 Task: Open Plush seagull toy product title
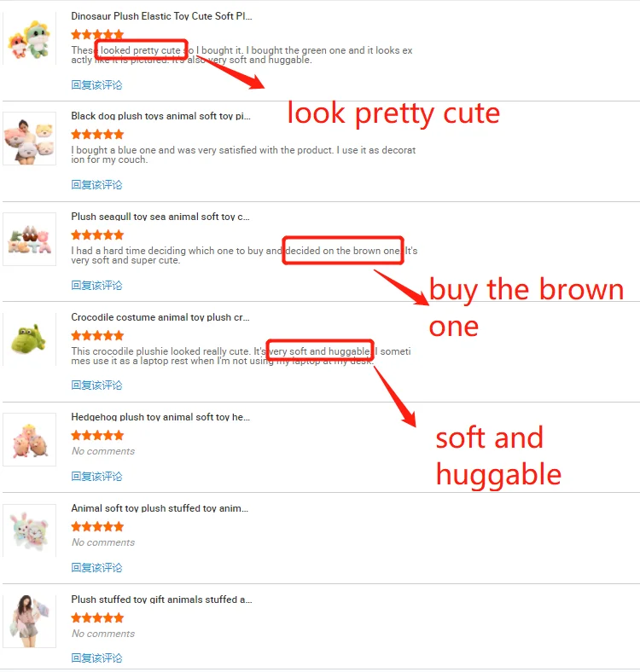[x=160, y=217]
